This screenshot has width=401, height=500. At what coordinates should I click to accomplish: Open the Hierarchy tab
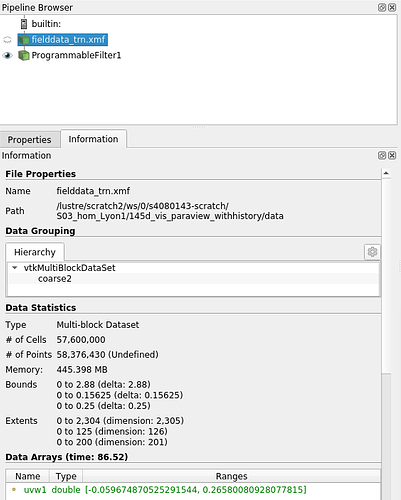(x=35, y=252)
